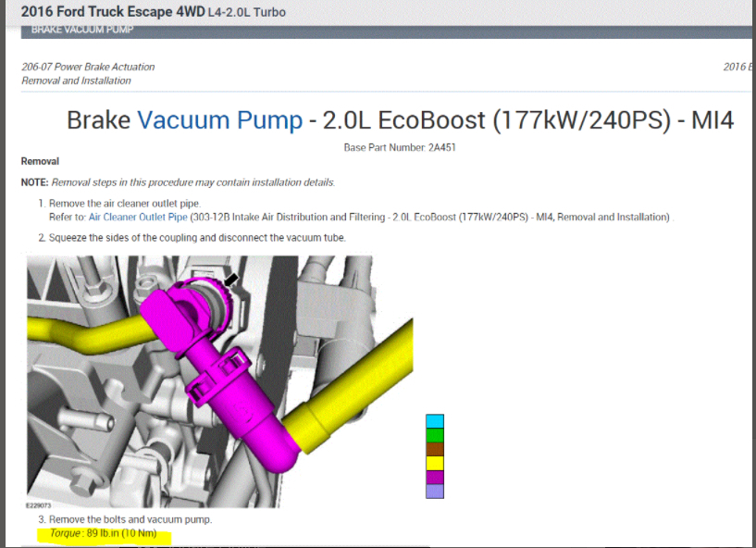Click illustration code 'E229073'
Viewport: 756px width, 548px height.
[39, 505]
